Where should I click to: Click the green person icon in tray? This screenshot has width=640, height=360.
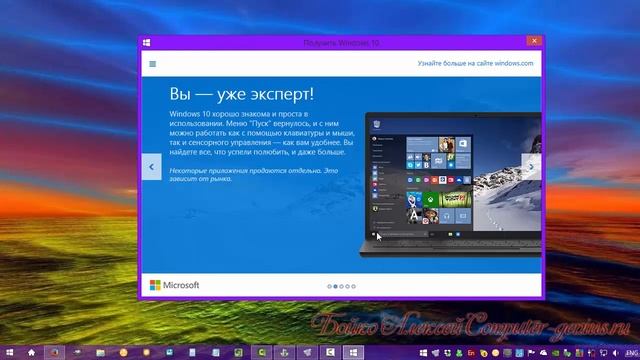point(459,353)
